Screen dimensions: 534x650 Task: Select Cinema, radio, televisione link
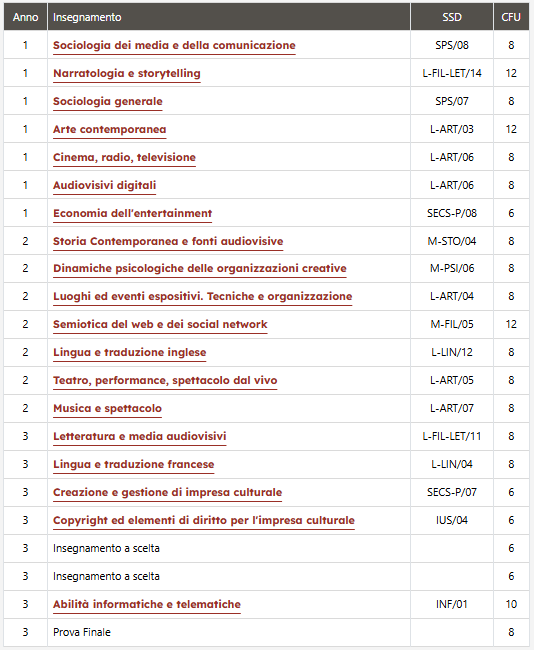[x=124, y=158]
